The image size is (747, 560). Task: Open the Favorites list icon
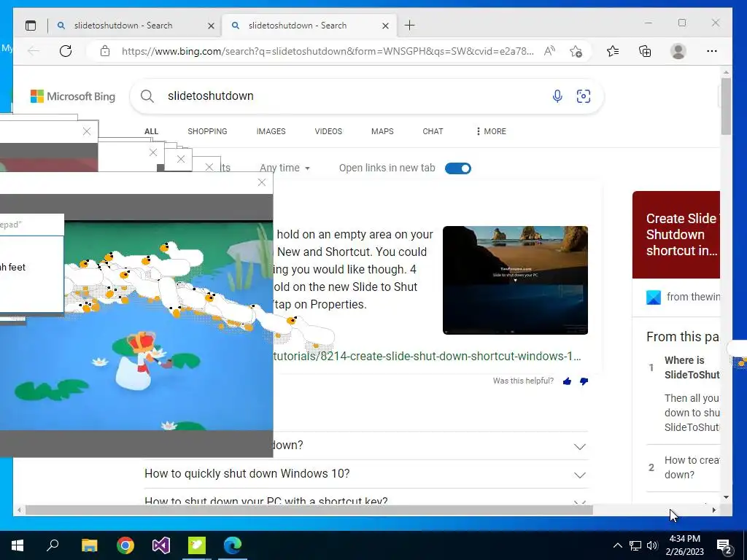613,51
